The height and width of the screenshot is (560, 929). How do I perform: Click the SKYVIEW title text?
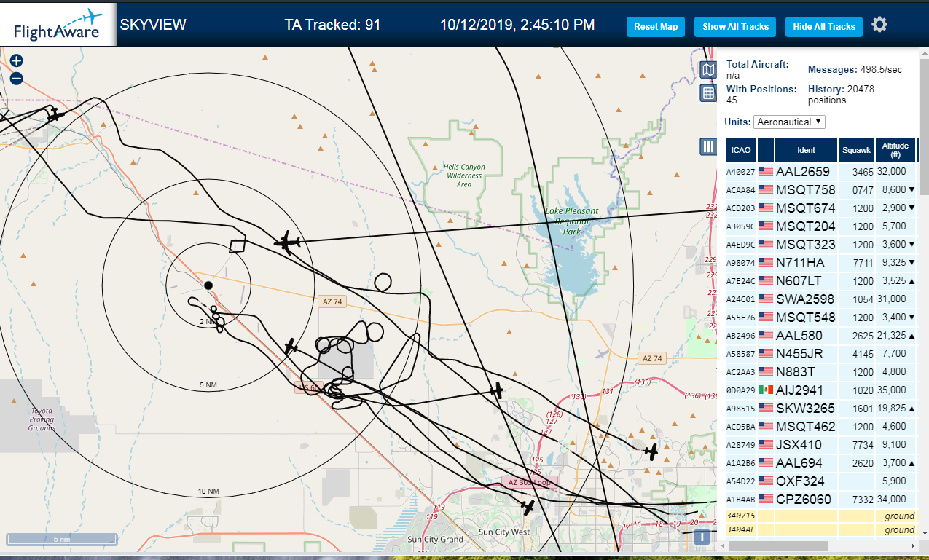(x=153, y=25)
